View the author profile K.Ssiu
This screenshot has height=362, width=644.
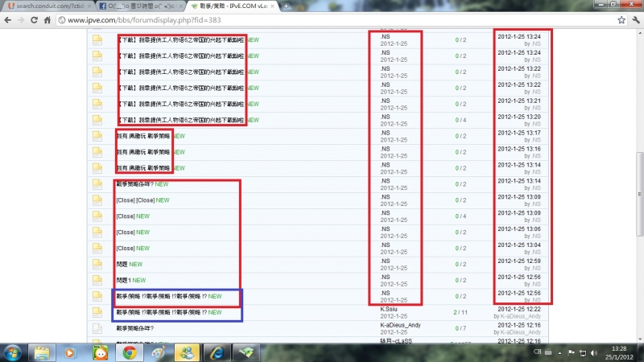(x=389, y=309)
